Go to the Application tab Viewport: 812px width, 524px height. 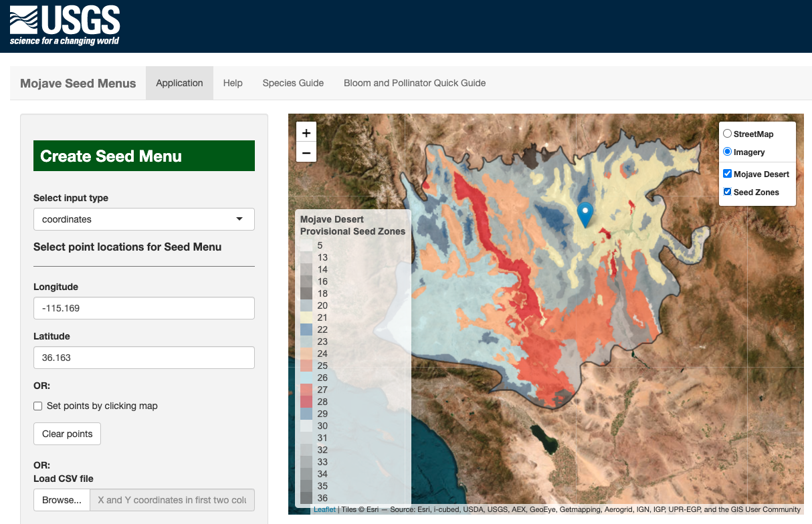click(x=179, y=83)
